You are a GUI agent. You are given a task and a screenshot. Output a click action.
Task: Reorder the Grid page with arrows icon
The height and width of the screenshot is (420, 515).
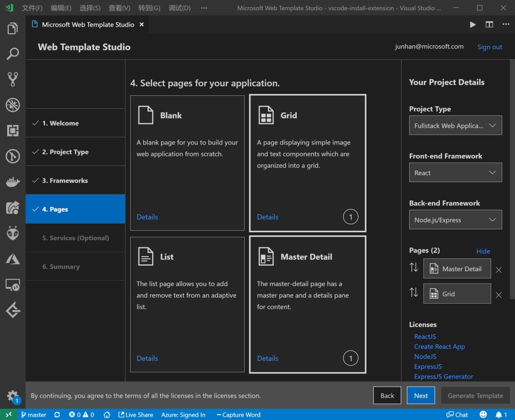tap(414, 292)
